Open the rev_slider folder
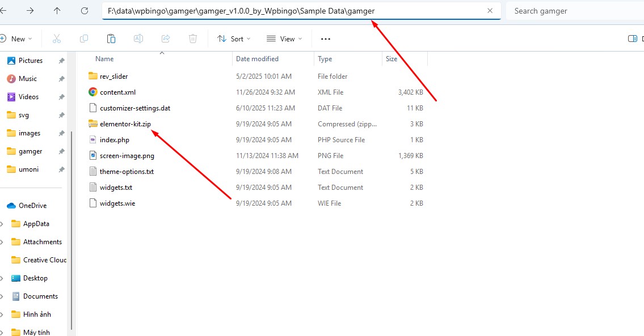 (113, 76)
